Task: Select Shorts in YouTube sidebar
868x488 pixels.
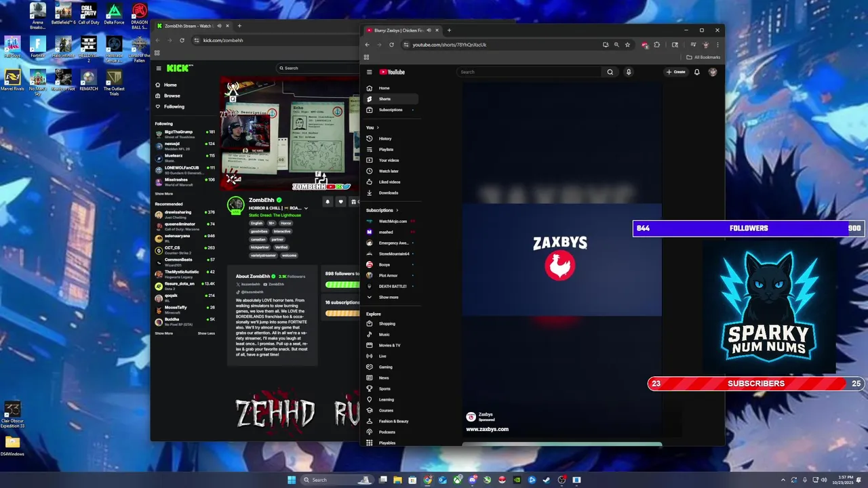Action: (391, 99)
